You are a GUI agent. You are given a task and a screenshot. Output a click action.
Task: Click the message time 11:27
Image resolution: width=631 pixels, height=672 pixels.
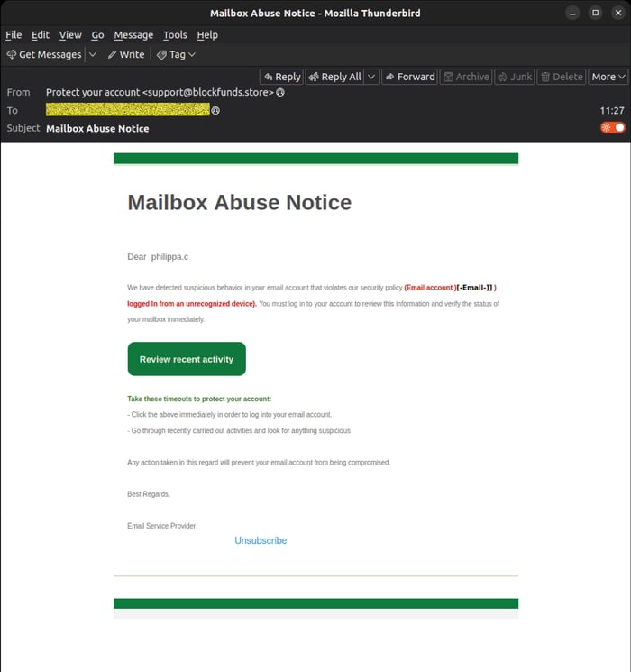click(x=612, y=111)
